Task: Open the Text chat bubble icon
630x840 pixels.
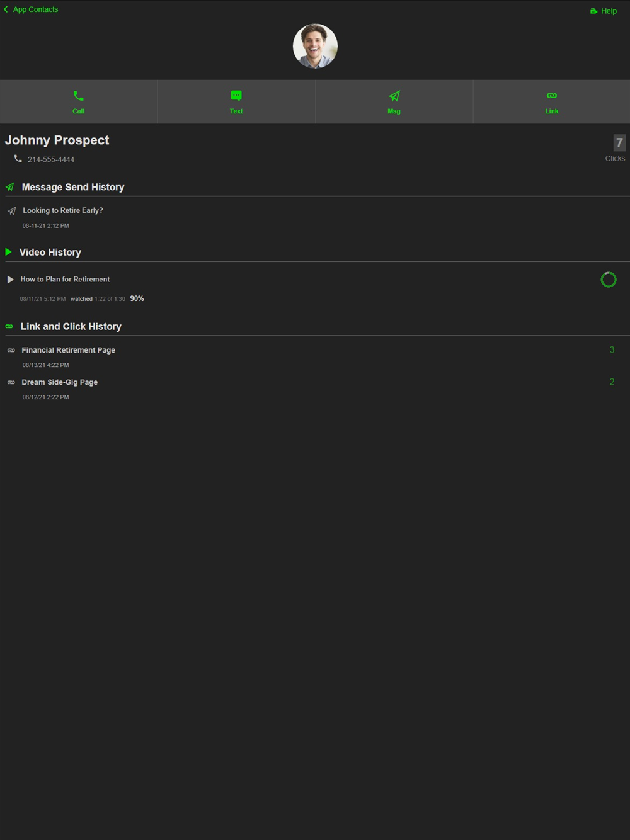Action: point(236,96)
